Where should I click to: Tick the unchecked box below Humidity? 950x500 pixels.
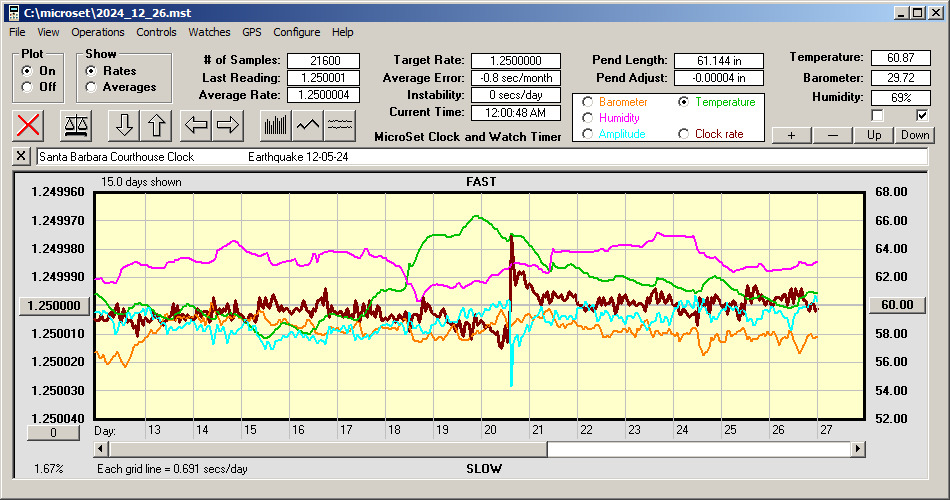[x=877, y=115]
